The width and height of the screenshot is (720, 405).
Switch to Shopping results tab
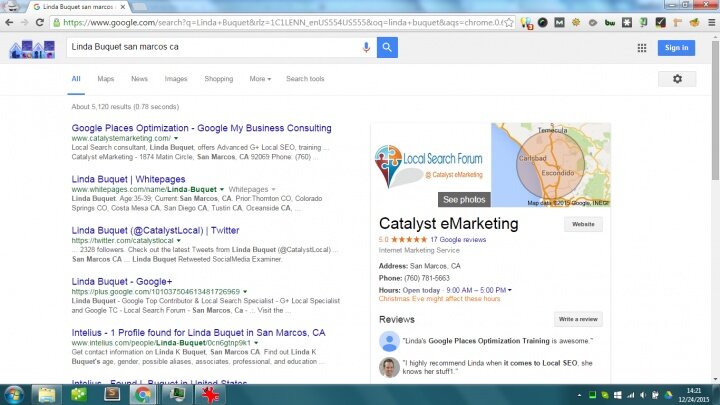(x=219, y=79)
